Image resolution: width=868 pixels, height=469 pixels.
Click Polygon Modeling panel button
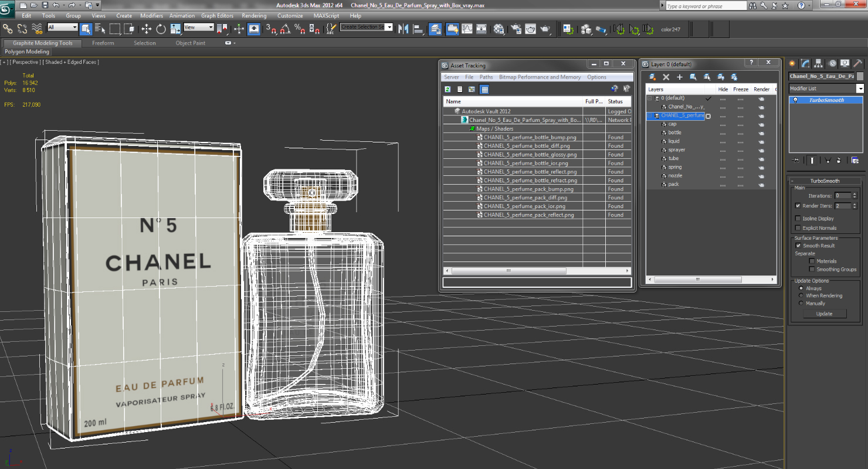[27, 52]
